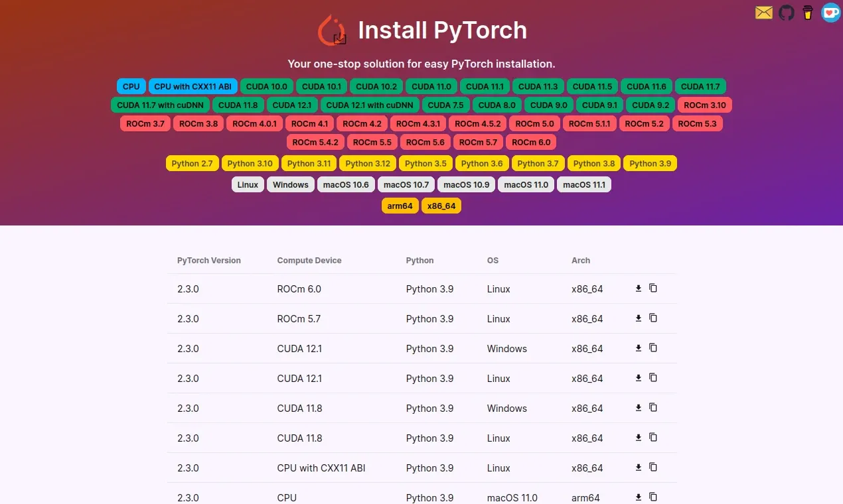This screenshot has height=504, width=843.
Task: Copy command for CPU macOS 11.0 row
Action: tap(653, 497)
